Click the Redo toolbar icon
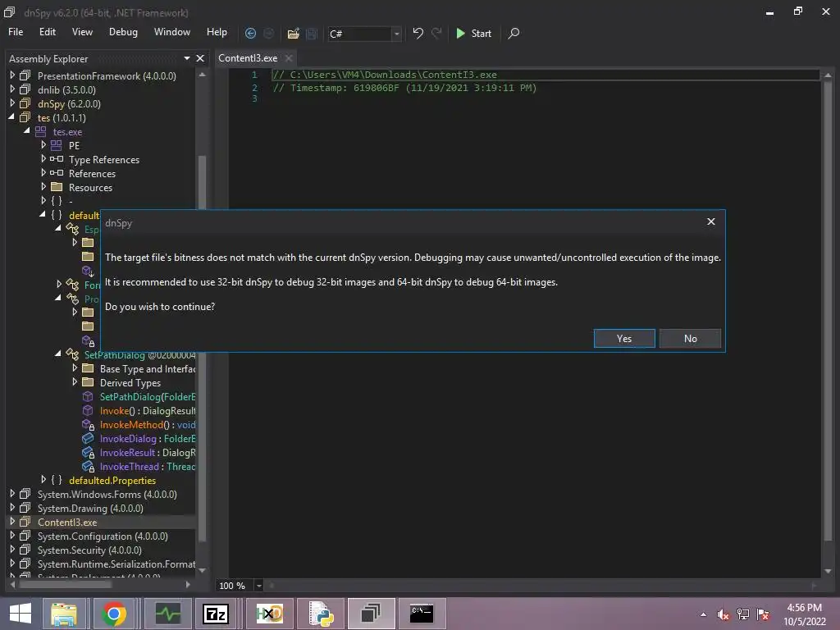 [436, 33]
